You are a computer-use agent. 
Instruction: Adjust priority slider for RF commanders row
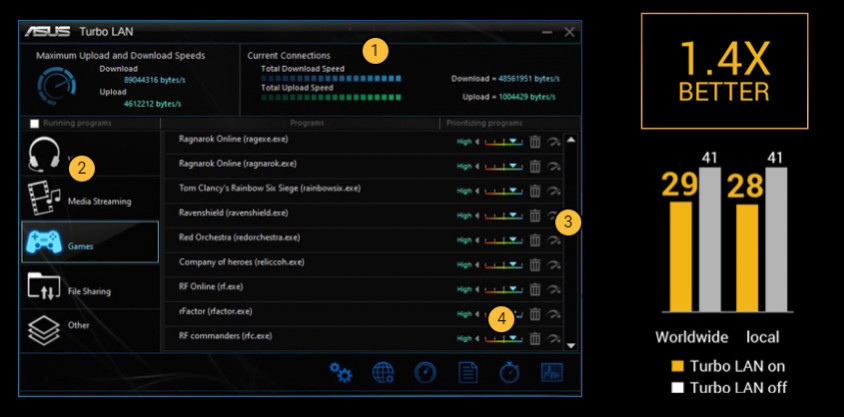click(x=503, y=338)
